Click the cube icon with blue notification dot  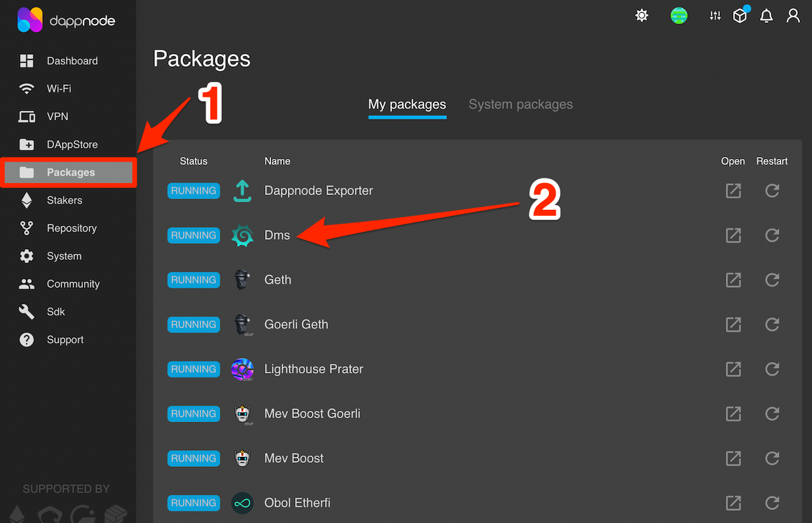(740, 15)
